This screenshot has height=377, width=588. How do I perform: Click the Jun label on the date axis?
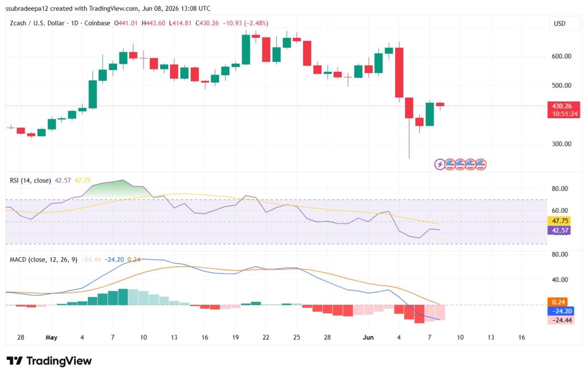pyautogui.click(x=368, y=337)
